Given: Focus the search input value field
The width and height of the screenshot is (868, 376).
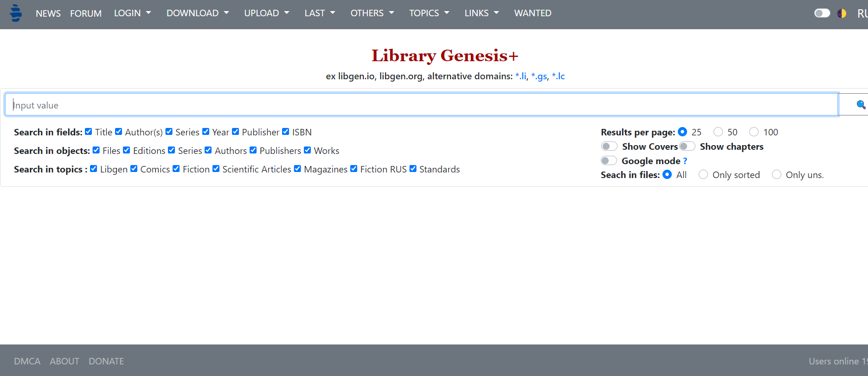Looking at the screenshot, I should pos(422,105).
